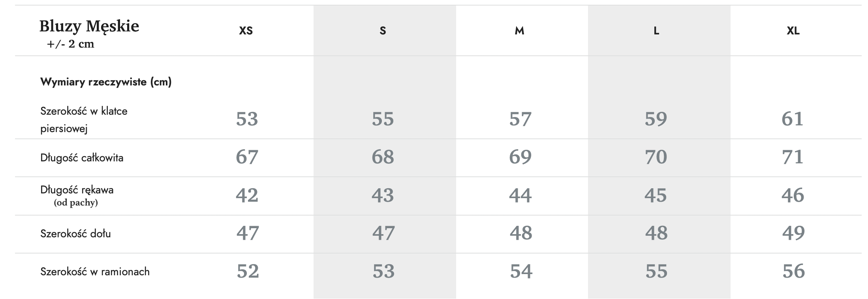This screenshot has width=868, height=299.
Task: Click the Bluzy Męskie table title
Action: 89,26
